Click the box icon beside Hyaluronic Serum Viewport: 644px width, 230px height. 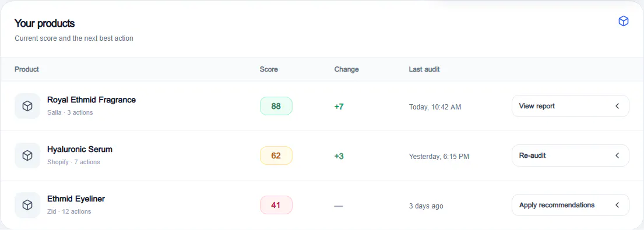[27, 155]
